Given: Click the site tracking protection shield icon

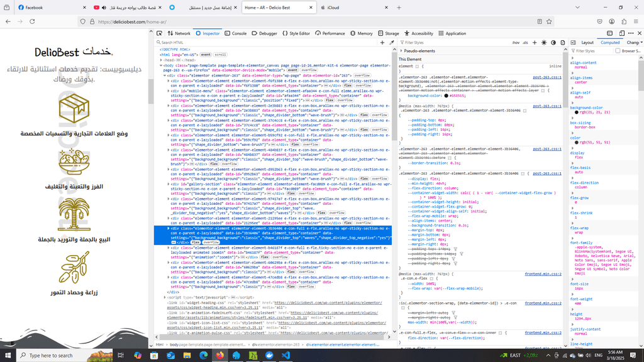Looking at the screenshot, I should click(x=83, y=21).
